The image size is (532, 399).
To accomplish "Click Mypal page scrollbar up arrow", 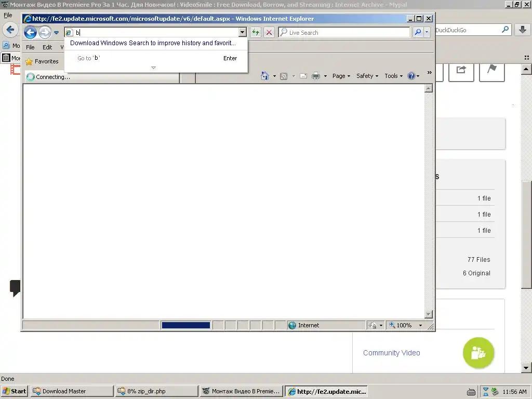I will click(526, 69).
